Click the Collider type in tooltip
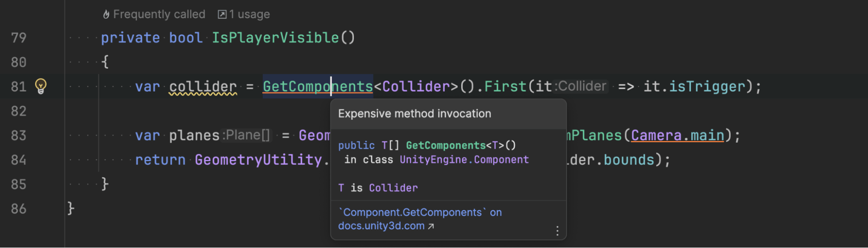The height and width of the screenshot is (248, 868). click(x=393, y=188)
